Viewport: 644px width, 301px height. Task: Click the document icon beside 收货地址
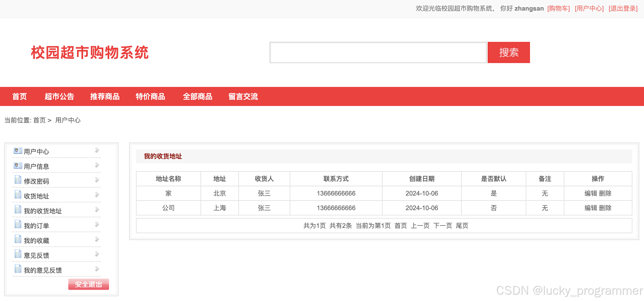pyautogui.click(x=18, y=195)
